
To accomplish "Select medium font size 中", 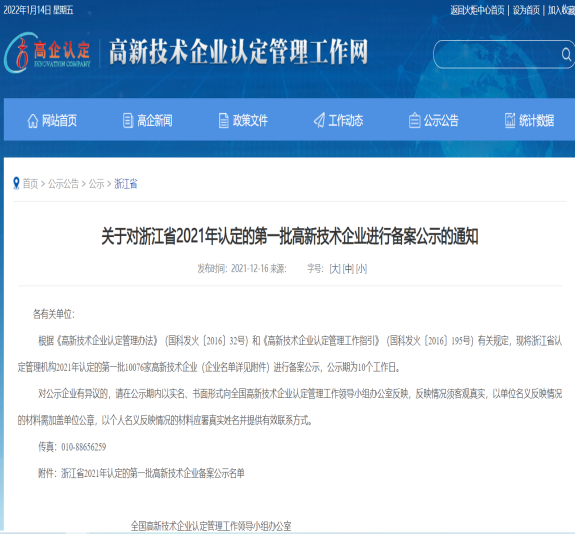I will click(348, 269).
